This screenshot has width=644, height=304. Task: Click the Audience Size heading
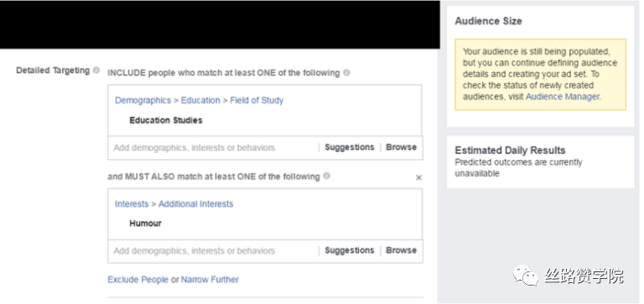488,21
